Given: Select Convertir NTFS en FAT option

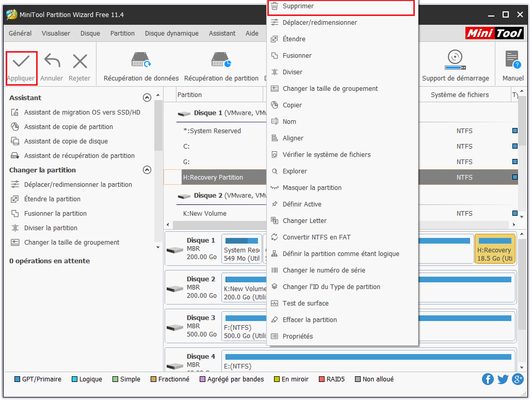Looking at the screenshot, I should click(316, 237).
